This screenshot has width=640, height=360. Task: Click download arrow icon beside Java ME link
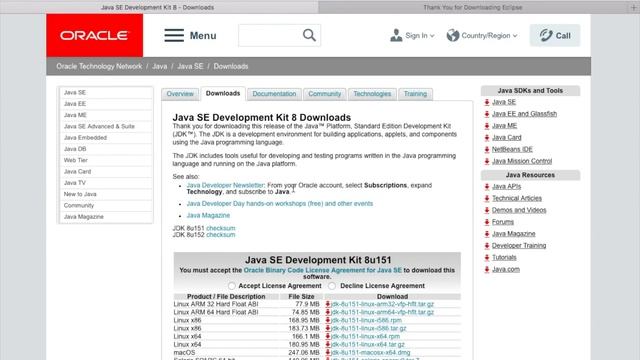487,126
